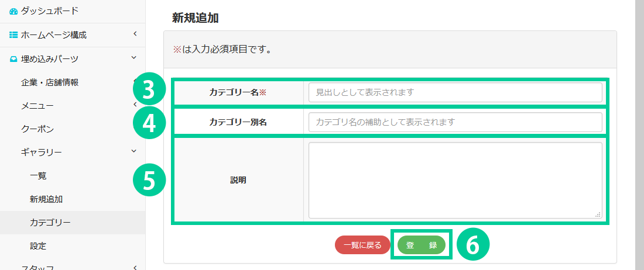644x270 pixels.
Task: Select 新規追加 under ギャラリー
Action: [x=46, y=199]
